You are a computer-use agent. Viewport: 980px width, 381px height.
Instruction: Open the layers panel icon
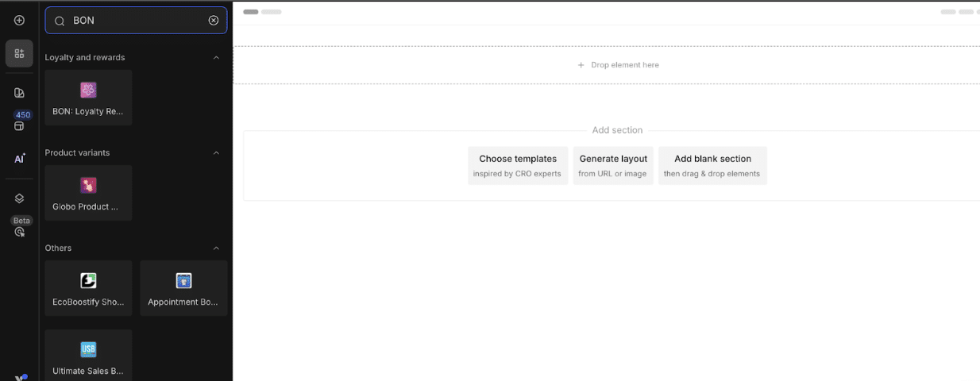pos(19,198)
